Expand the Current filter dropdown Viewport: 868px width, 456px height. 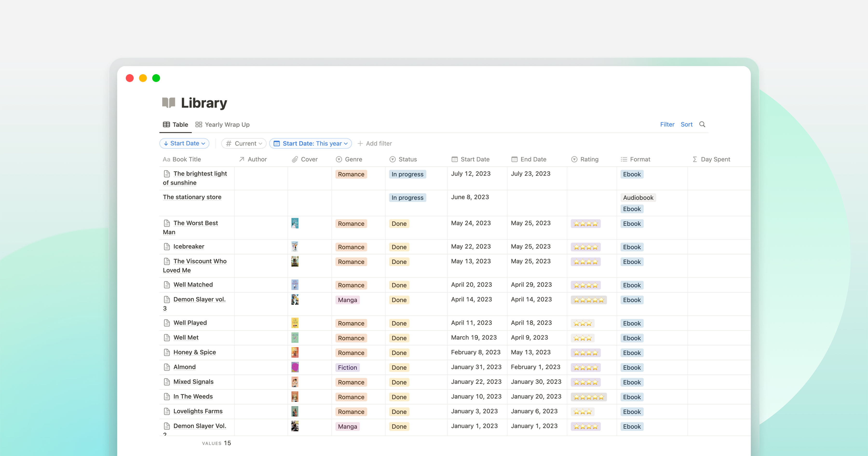coord(244,143)
